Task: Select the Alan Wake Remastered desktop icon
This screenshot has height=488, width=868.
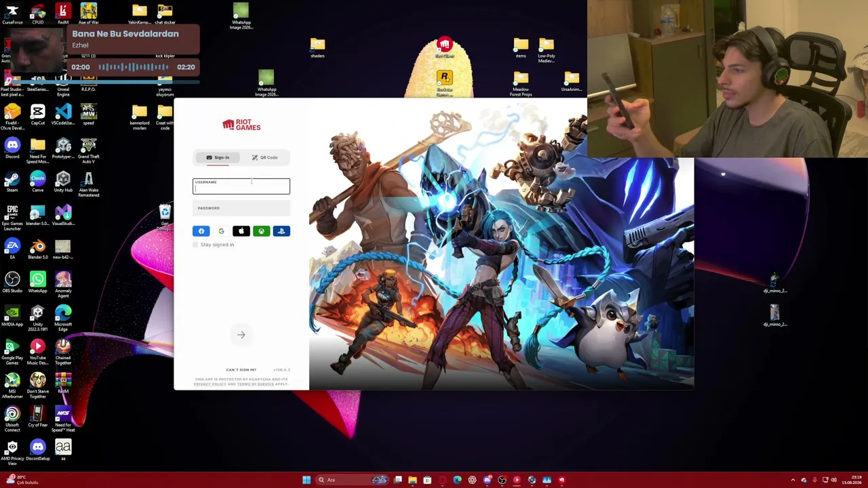Action: (89, 184)
